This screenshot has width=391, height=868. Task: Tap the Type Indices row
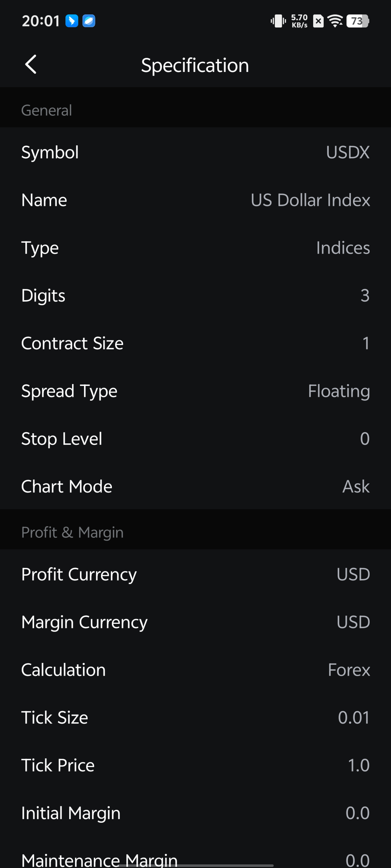195,248
